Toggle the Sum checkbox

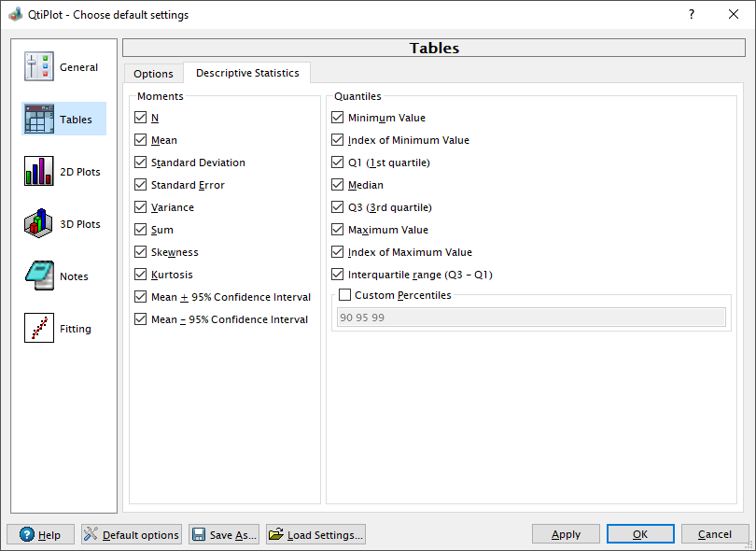pos(140,229)
